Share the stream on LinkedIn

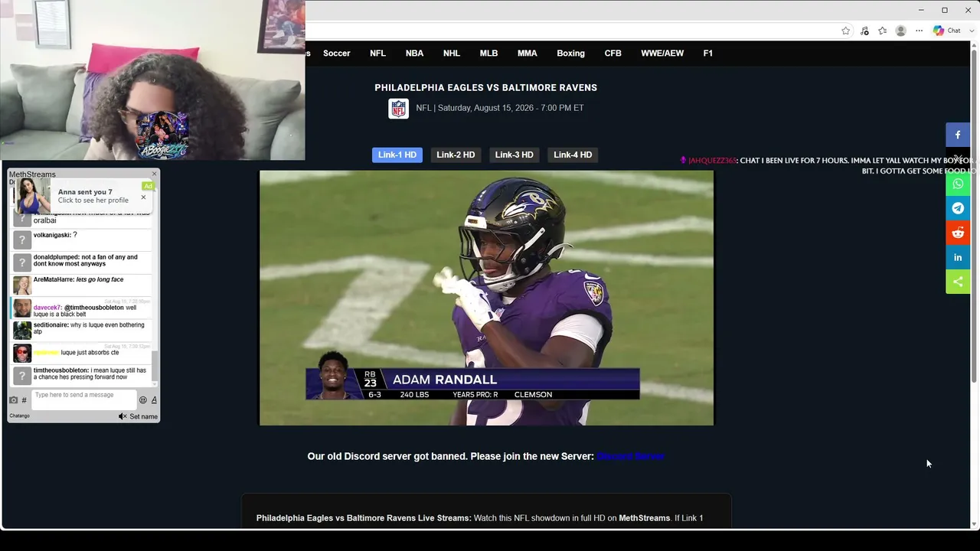958,257
